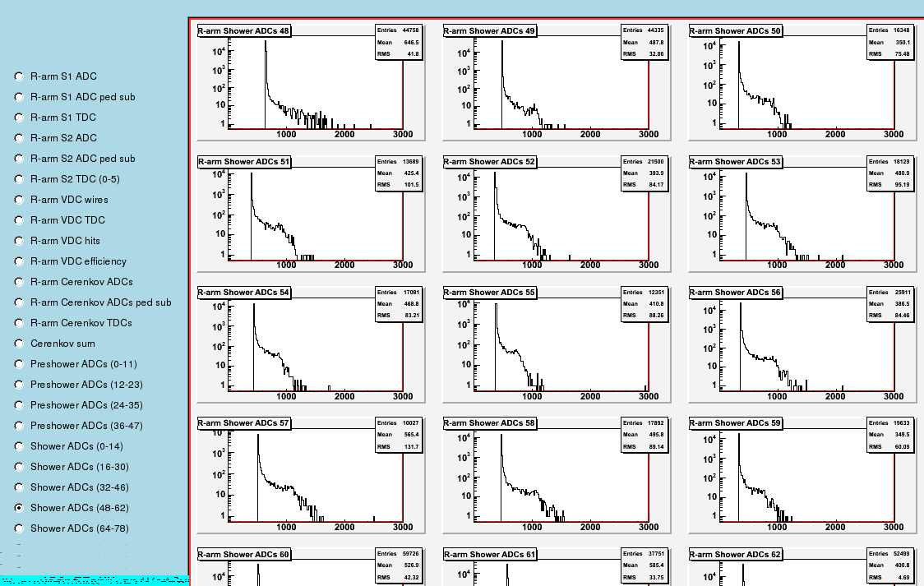This screenshot has height=586, width=924.
Task: Choose the R-arm S1 TDC radio button
Action: click(x=19, y=118)
